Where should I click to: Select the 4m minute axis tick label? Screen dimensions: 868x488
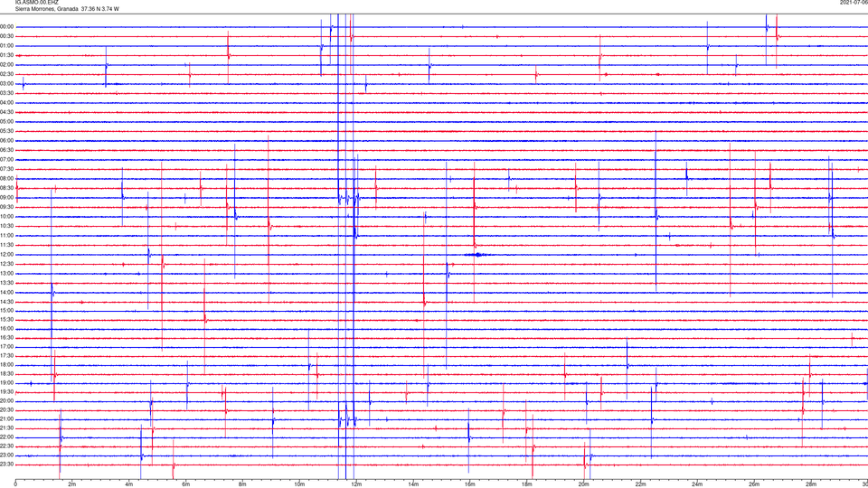(129, 484)
